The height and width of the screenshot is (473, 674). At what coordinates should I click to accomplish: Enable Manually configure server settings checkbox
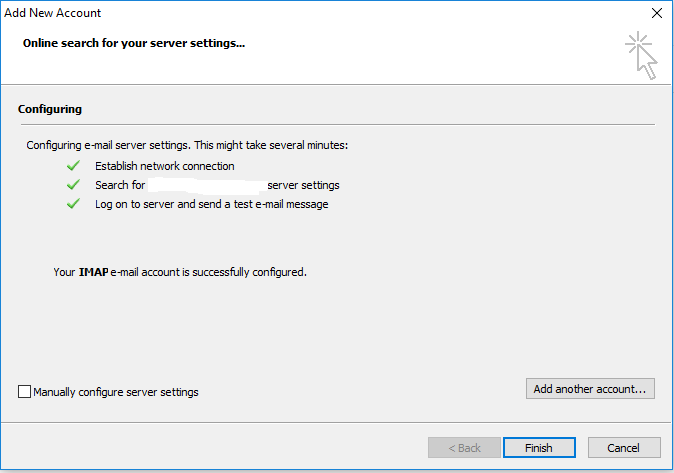[x=25, y=392]
